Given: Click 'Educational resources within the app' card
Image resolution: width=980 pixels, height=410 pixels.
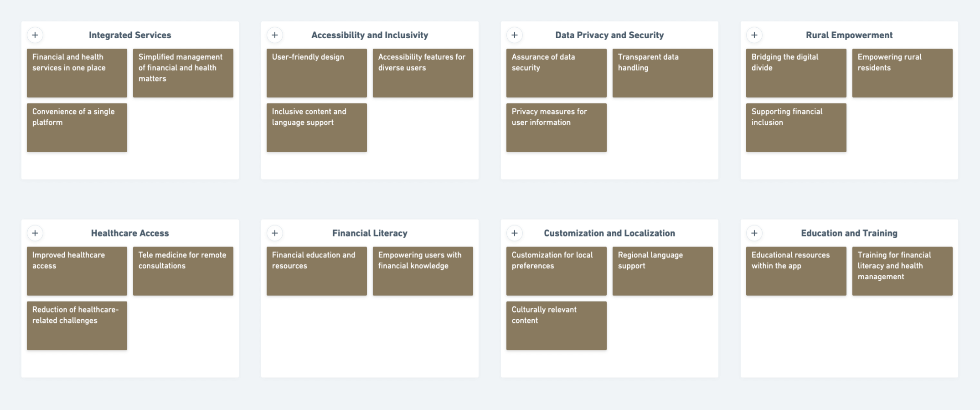Looking at the screenshot, I should [x=796, y=271].
